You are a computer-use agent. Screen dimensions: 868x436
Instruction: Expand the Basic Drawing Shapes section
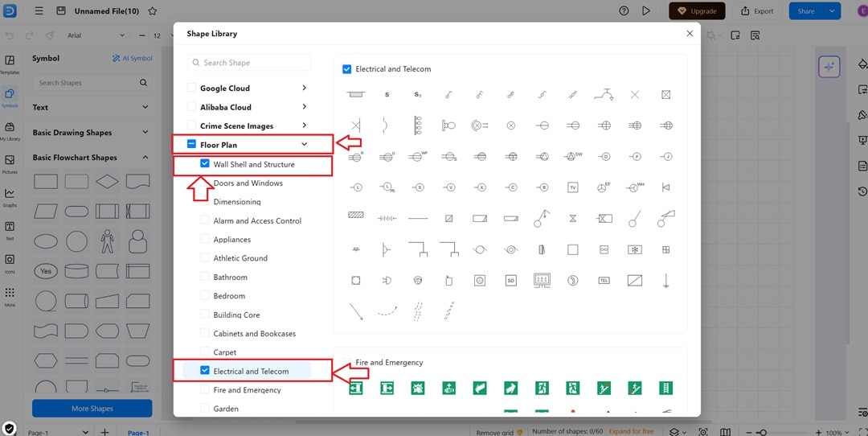[145, 132]
